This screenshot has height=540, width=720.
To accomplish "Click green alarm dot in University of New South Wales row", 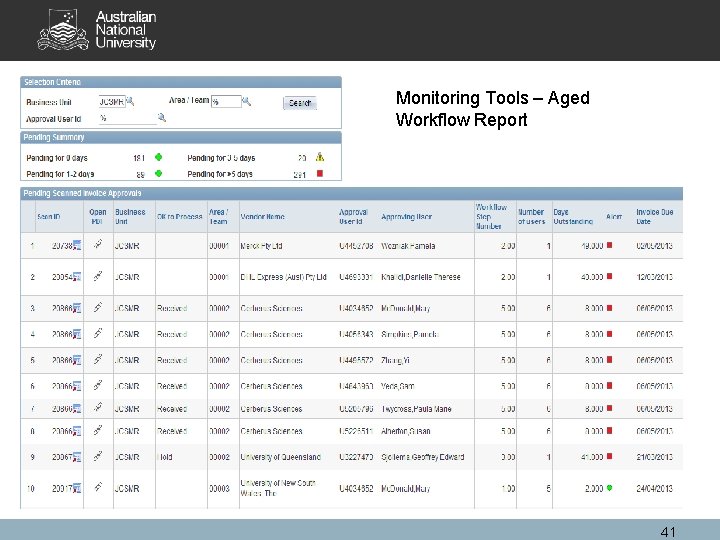I will [x=609, y=488].
